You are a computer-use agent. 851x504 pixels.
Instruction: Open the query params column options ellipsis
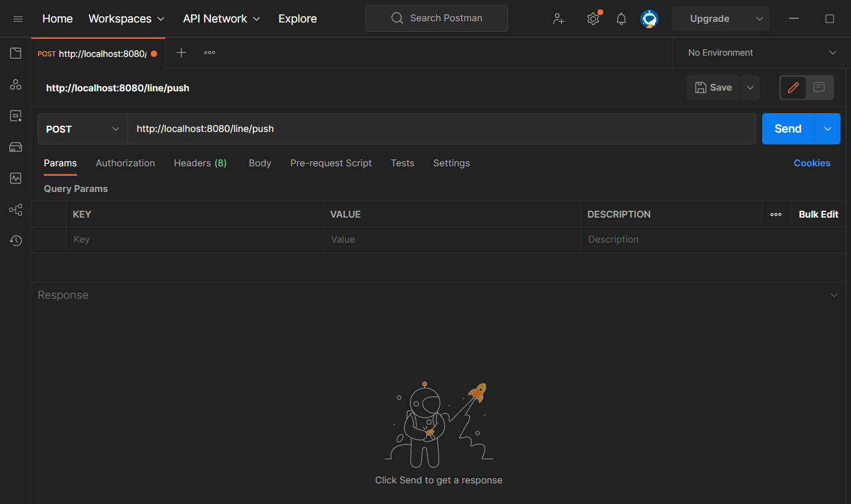776,214
